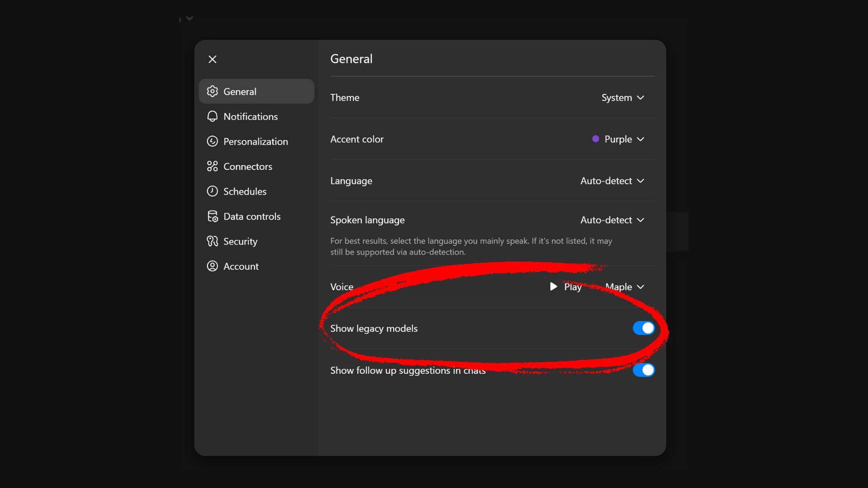Switch to the General settings section
868x488 pixels.
240,91
